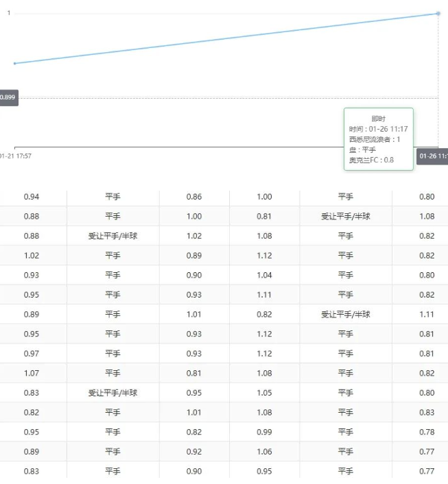Click the 1.05 odds value
Viewport: 448px width, 484px height.
tap(264, 394)
